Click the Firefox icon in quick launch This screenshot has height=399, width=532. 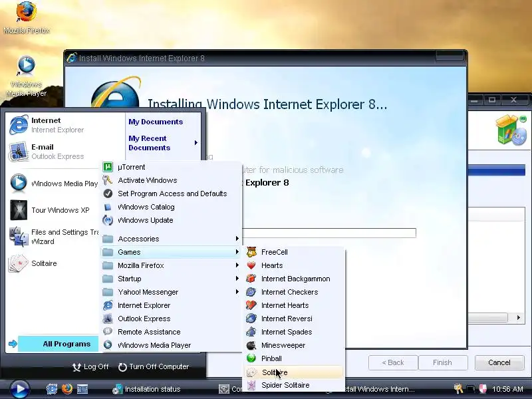67,389
